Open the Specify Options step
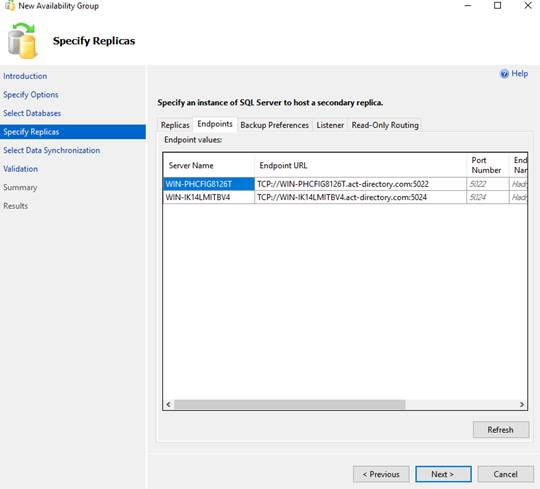 [x=31, y=95]
